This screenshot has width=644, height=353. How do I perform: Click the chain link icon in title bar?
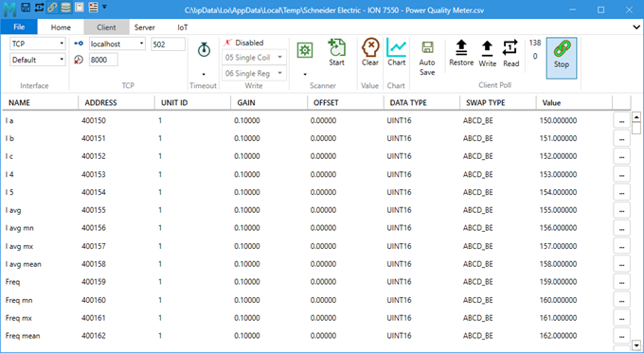52,7
